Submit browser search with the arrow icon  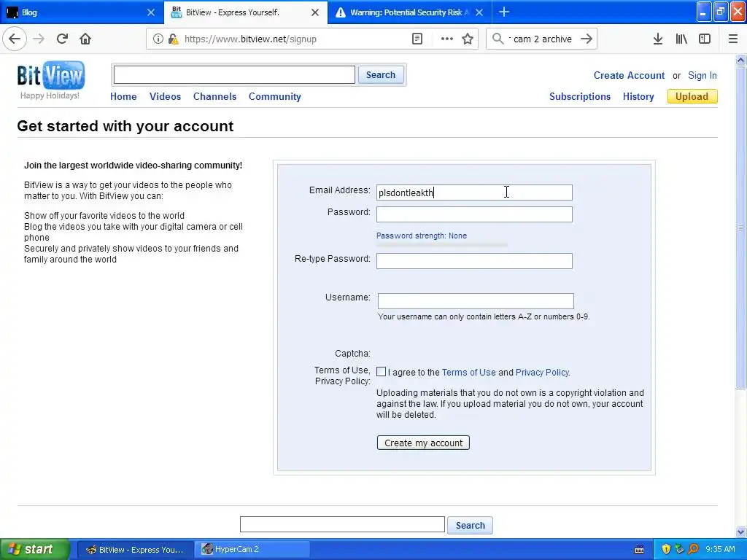tap(587, 39)
